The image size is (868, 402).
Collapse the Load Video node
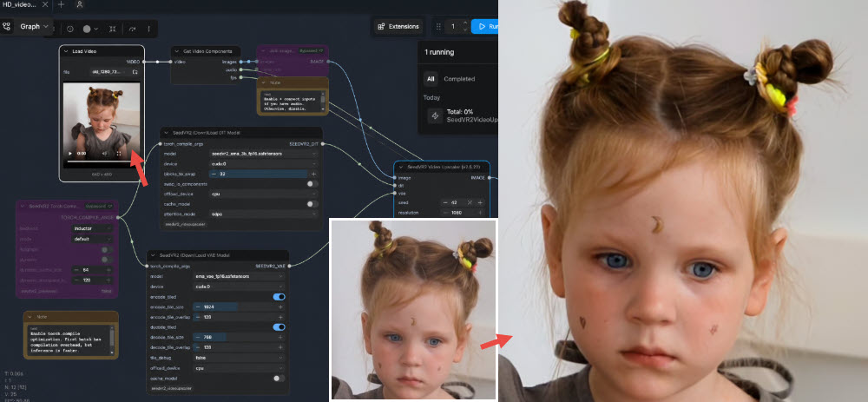67,51
